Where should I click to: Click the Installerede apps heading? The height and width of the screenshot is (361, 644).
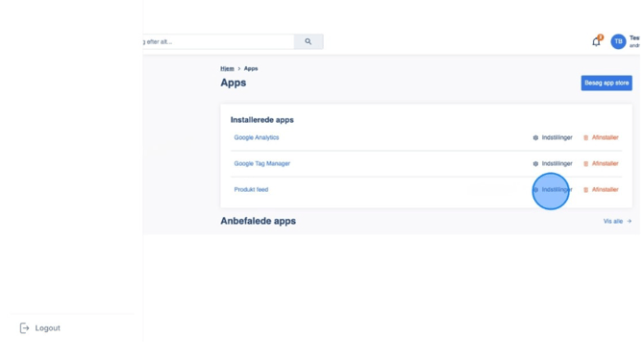click(262, 120)
